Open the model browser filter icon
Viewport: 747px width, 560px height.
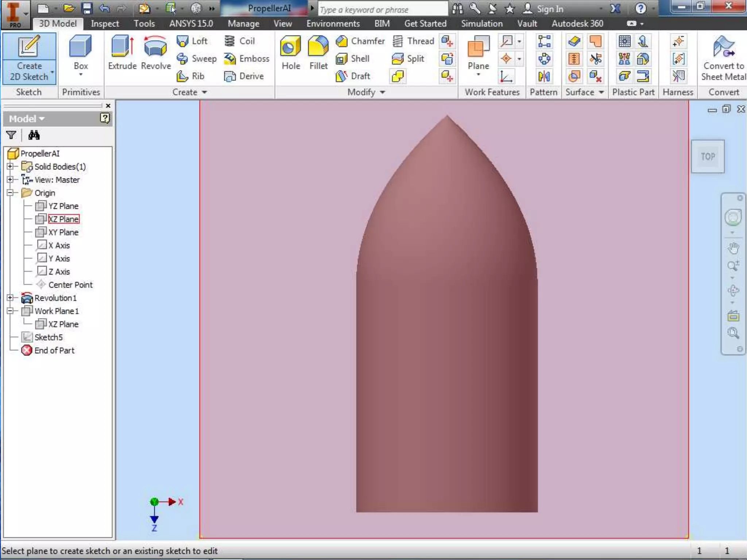pyautogui.click(x=11, y=135)
